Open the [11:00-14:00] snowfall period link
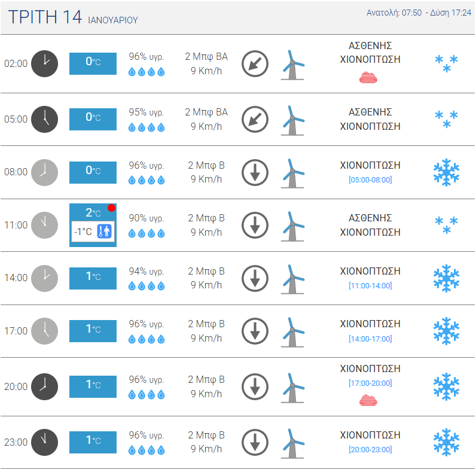Screen dimensions: 476x469 coord(370,285)
